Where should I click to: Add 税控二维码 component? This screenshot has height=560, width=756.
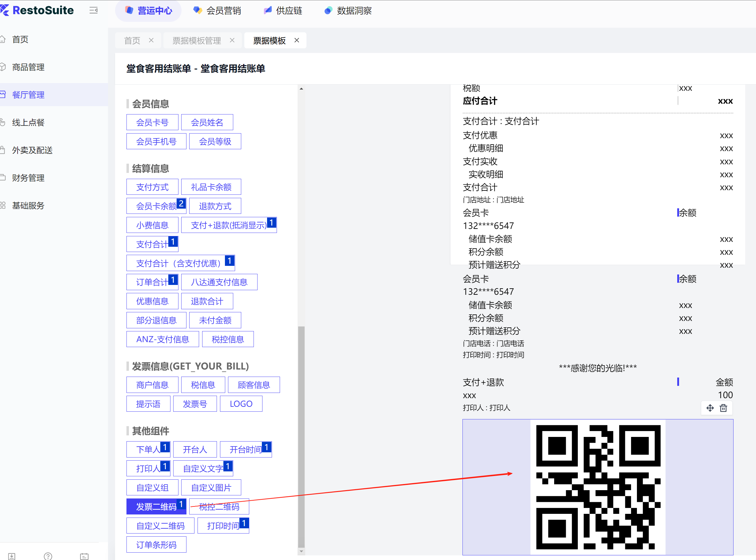pos(219,506)
